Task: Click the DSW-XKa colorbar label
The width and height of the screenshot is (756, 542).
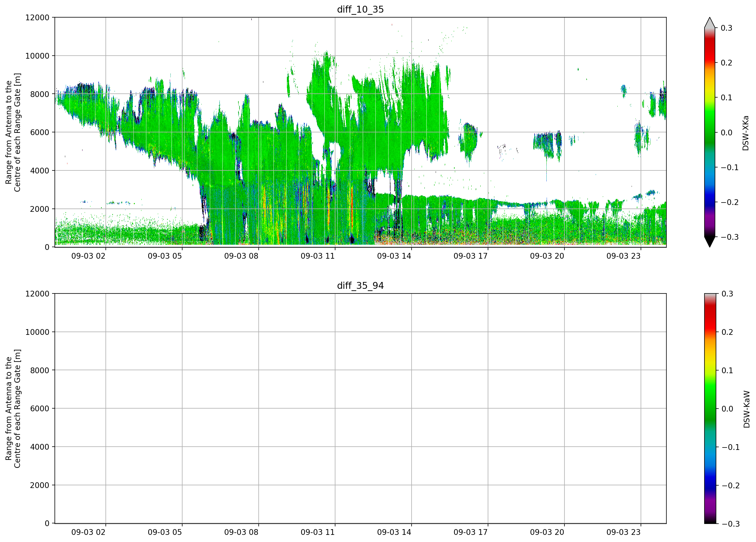Action: point(746,133)
